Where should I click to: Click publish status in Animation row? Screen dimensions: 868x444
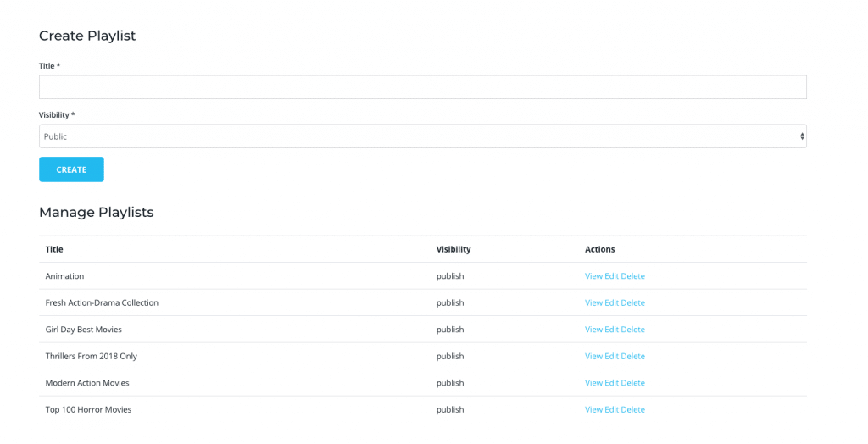click(x=450, y=276)
